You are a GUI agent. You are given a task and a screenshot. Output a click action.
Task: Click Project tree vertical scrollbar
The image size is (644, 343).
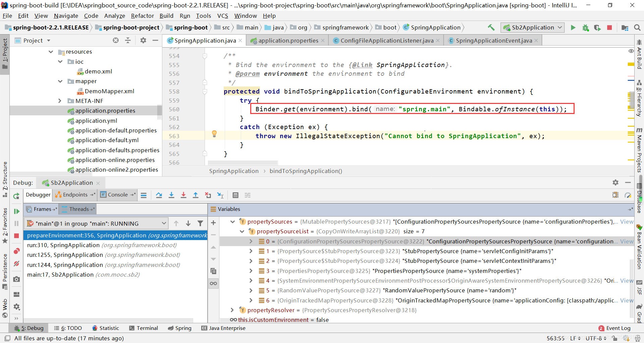[x=159, y=113]
